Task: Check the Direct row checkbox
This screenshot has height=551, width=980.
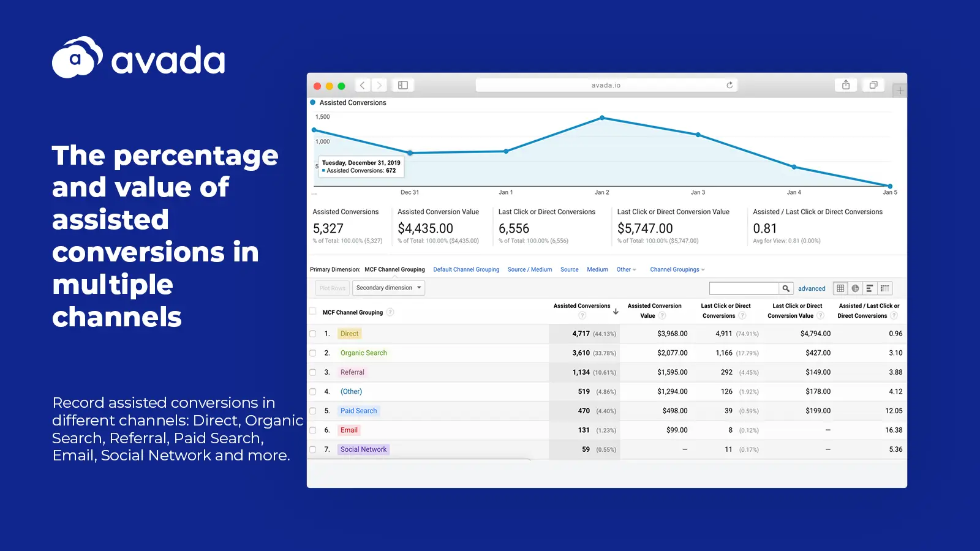Action: coord(313,334)
